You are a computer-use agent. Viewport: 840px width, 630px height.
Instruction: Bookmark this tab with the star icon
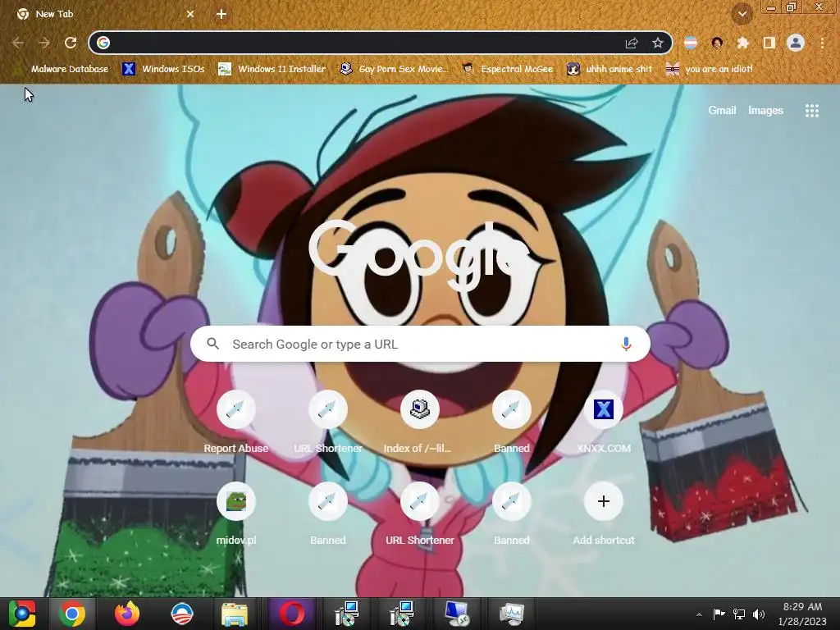pyautogui.click(x=658, y=43)
